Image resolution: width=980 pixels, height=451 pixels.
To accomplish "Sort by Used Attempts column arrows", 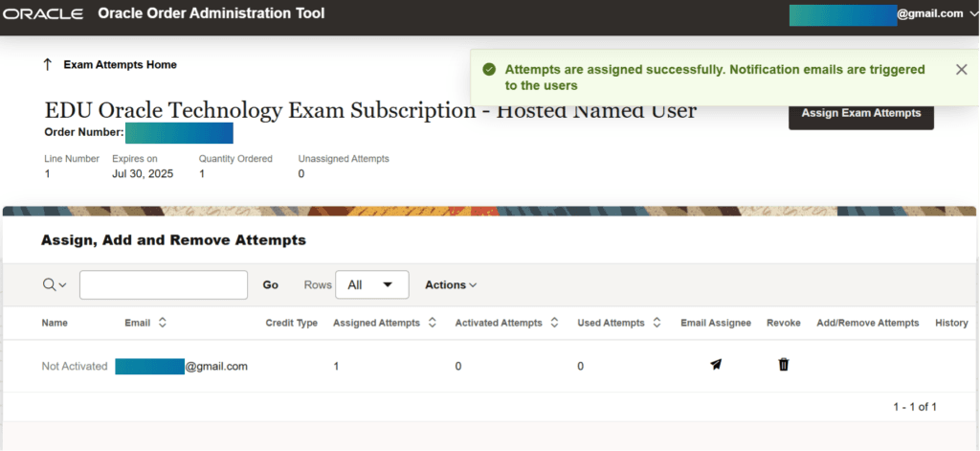I will tap(657, 323).
